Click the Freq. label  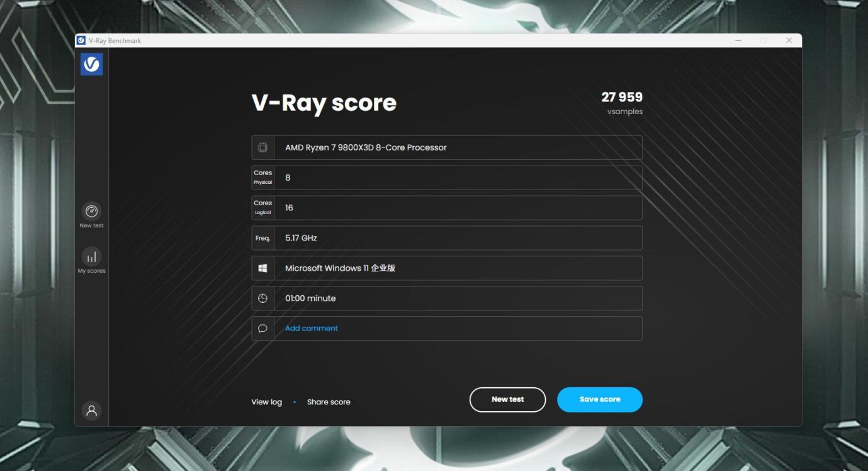pos(262,238)
